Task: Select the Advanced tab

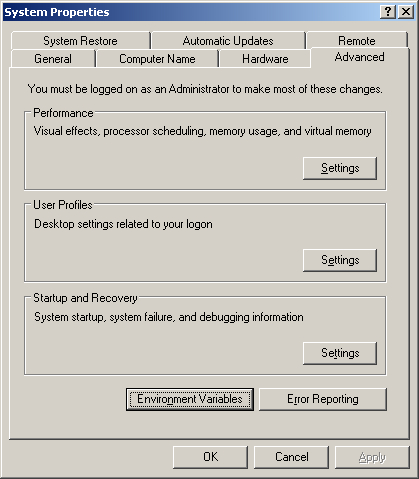Action: (x=360, y=57)
